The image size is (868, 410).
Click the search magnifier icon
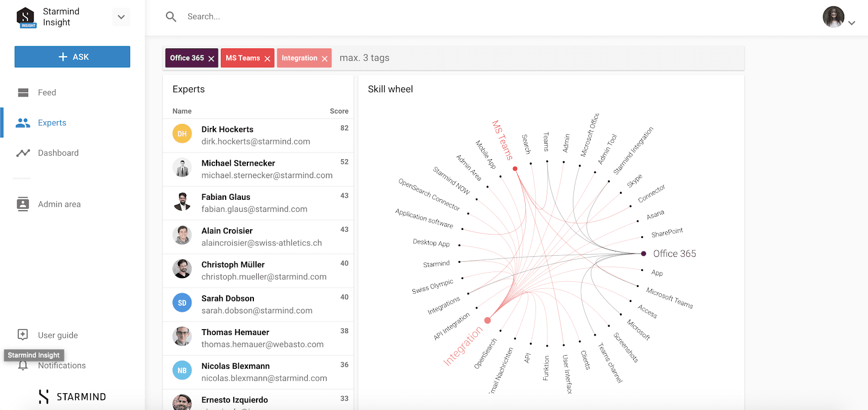click(x=171, y=17)
